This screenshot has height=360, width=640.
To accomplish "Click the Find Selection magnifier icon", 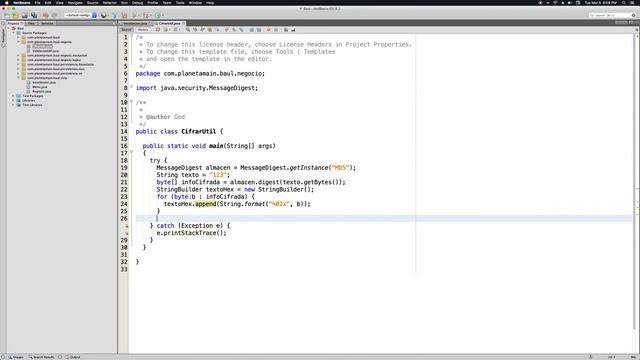I will pos(188,30).
